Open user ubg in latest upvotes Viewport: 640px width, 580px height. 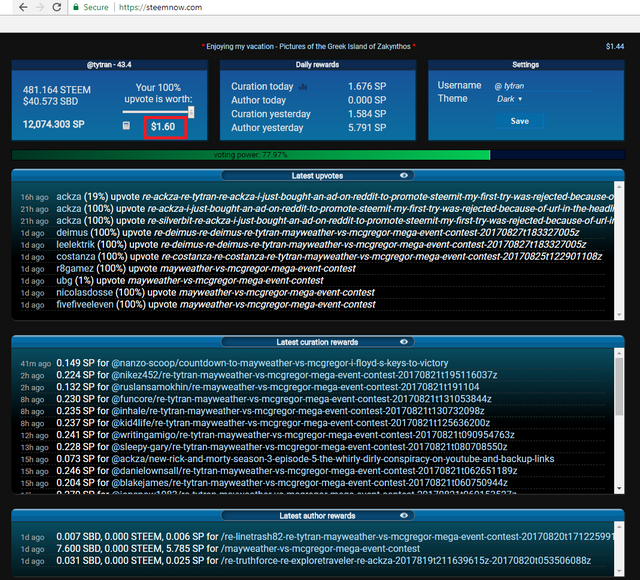point(64,280)
